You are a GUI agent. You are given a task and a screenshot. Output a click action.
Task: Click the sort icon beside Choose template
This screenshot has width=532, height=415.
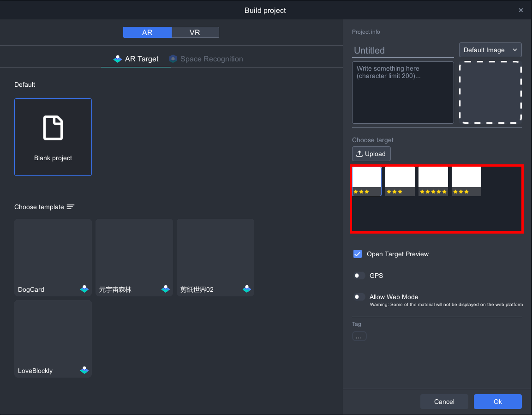[x=70, y=207]
